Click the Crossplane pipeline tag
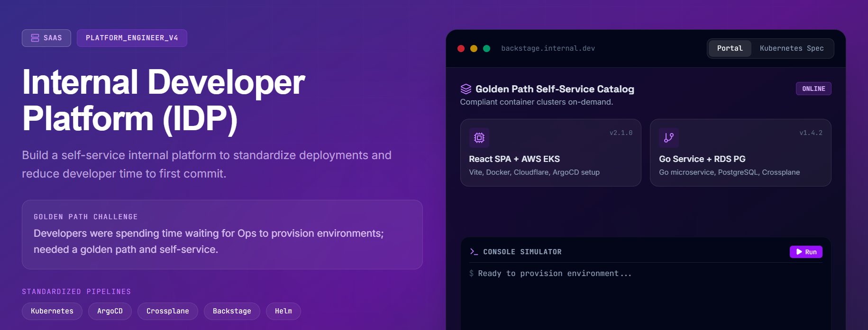The image size is (868, 330). [168, 311]
